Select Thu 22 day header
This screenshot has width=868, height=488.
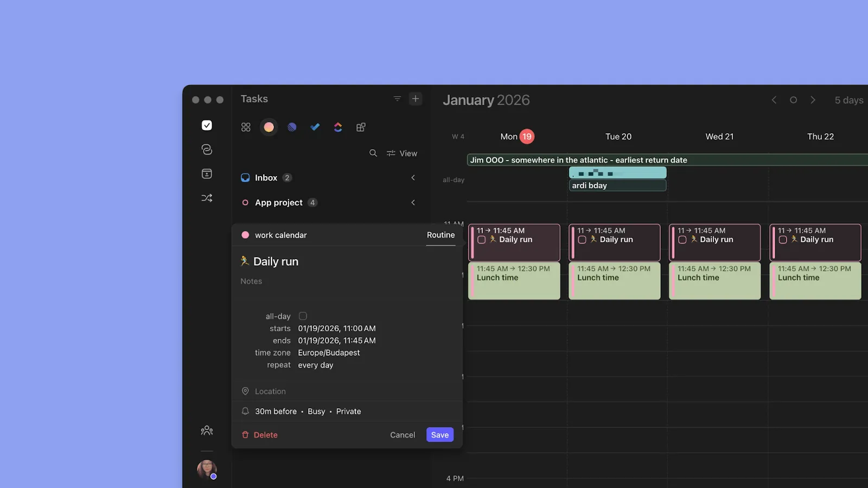[820, 137]
